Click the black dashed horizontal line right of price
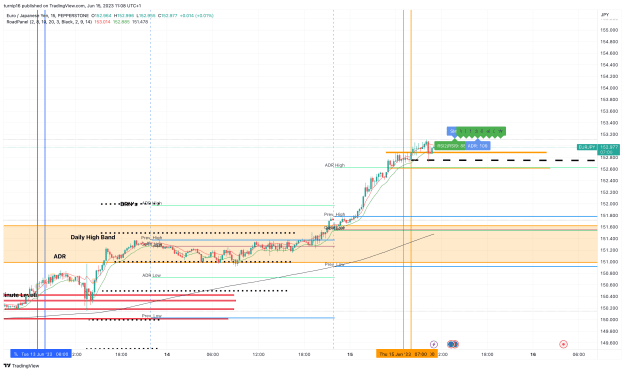This screenshot has width=625, height=372. tap(503, 160)
